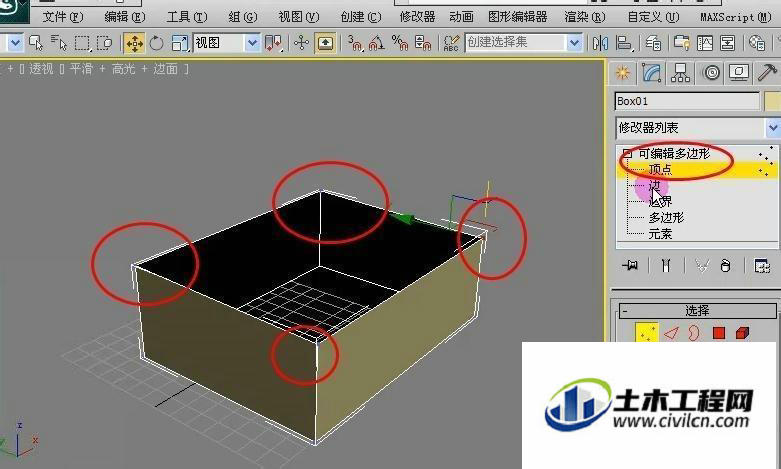Select 边 sub-object level in stack

(x=654, y=186)
